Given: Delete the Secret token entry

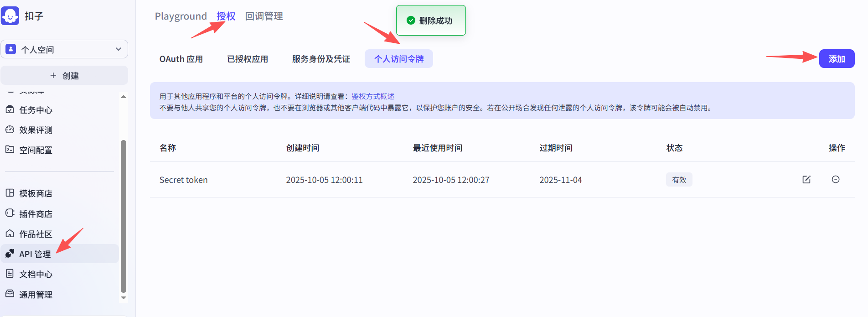Looking at the screenshot, I should point(835,180).
